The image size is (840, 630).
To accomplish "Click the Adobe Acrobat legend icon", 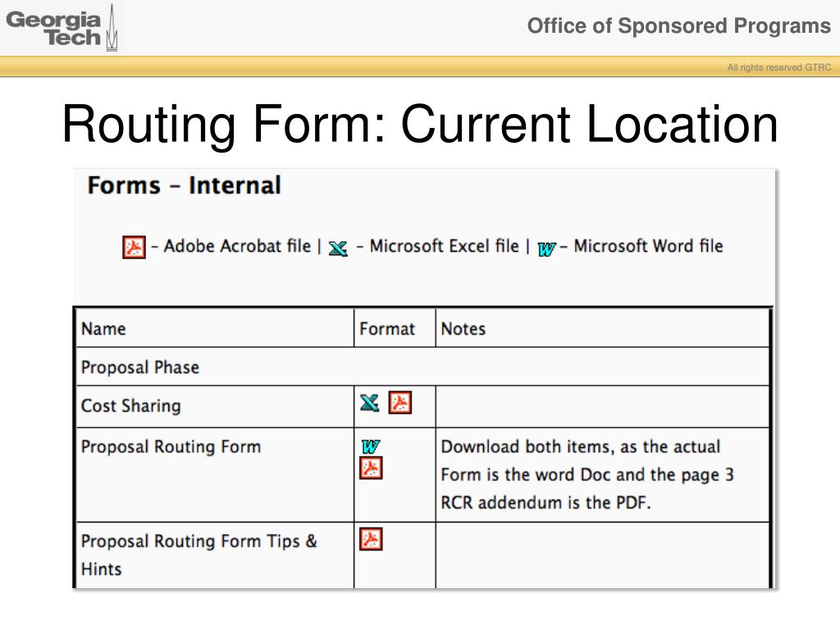I will click(134, 247).
